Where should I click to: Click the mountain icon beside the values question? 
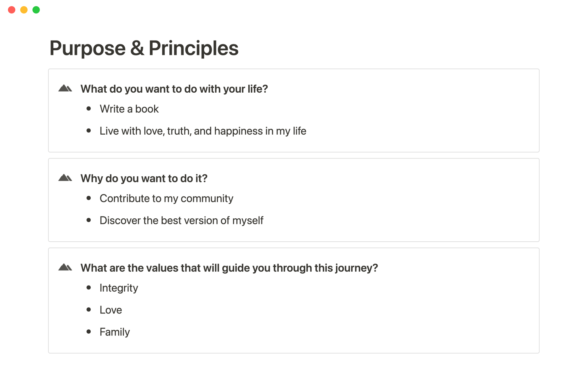coord(65,268)
